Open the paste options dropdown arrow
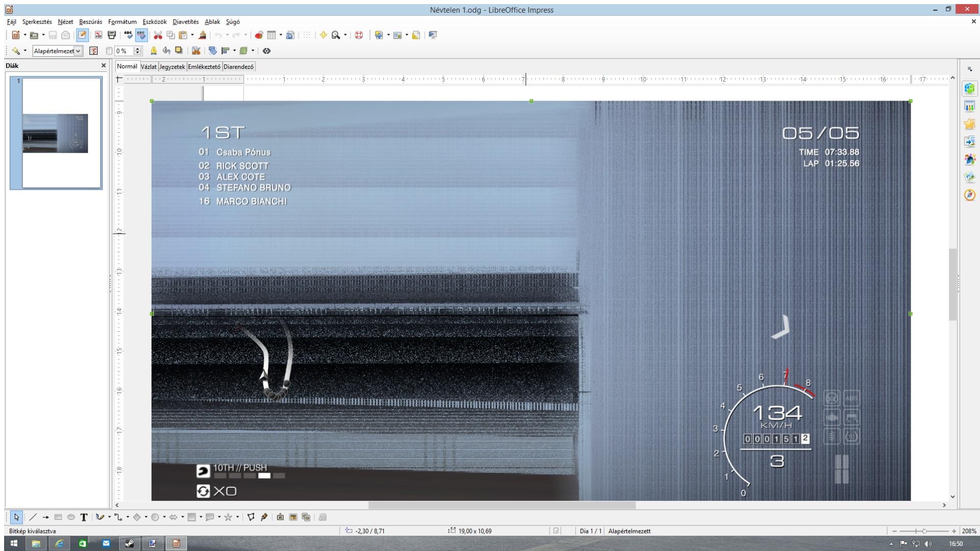The image size is (980, 551). (192, 35)
